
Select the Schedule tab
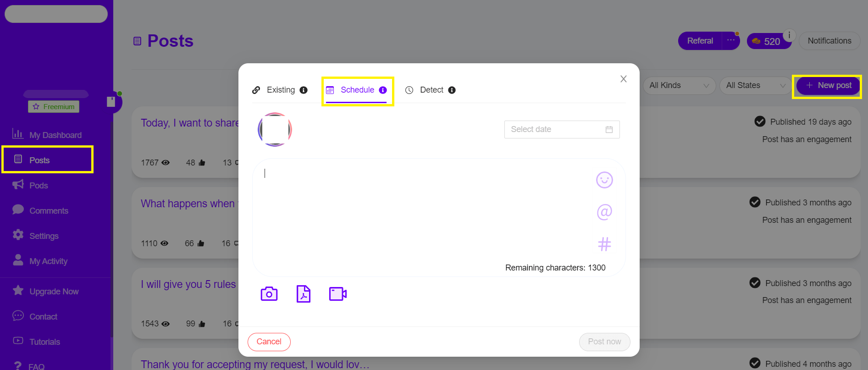coord(357,90)
